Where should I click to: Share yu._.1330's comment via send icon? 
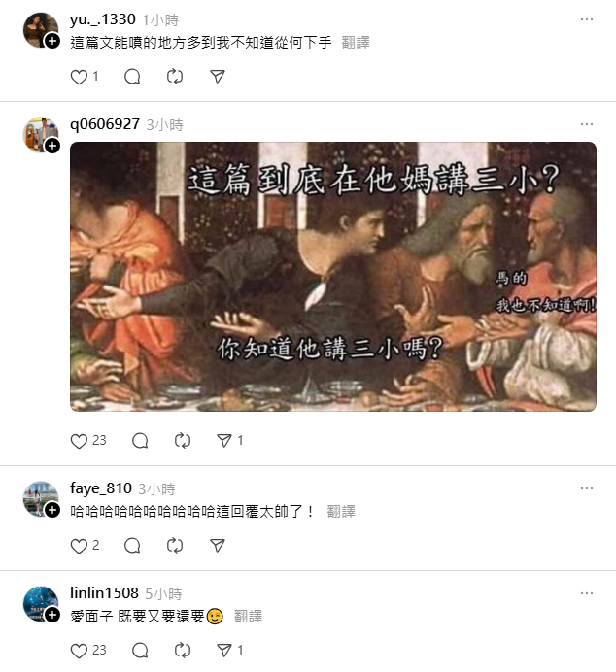(218, 77)
